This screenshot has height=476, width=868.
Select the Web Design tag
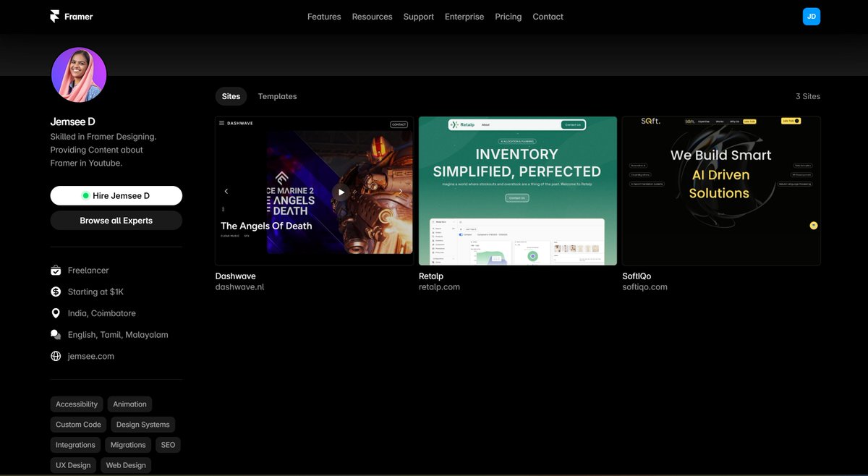click(x=126, y=465)
